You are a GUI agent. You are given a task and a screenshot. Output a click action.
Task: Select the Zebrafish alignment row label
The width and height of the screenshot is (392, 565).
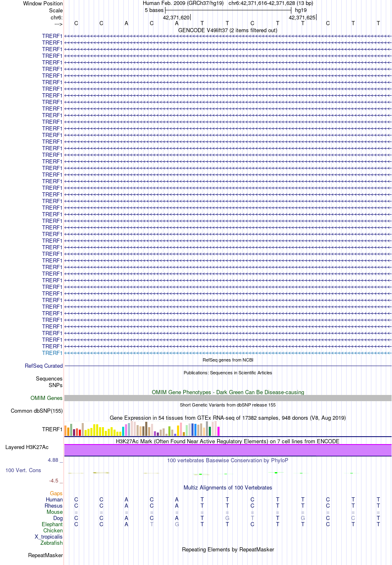tap(52, 543)
